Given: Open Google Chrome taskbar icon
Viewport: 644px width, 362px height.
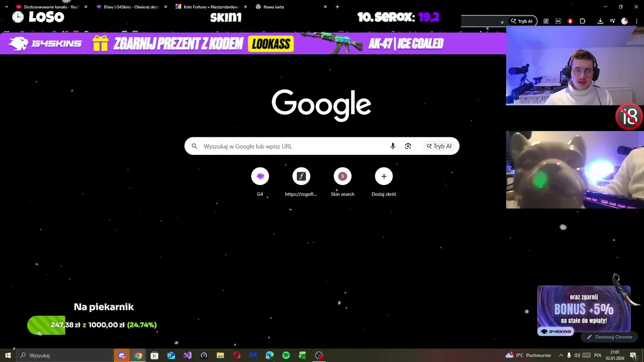Looking at the screenshot, I should click(x=138, y=355).
